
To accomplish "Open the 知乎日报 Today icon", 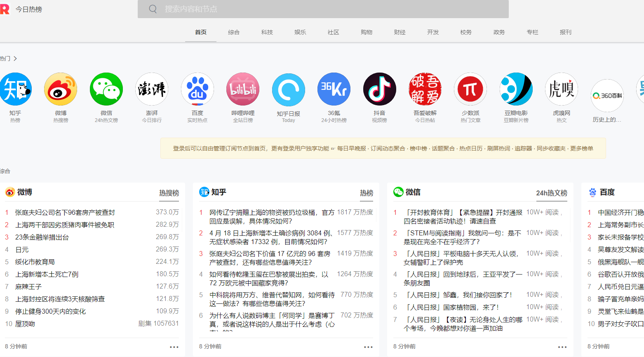I will tap(289, 90).
